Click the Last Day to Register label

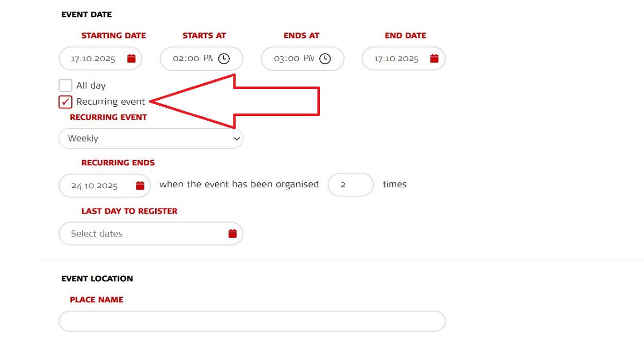[x=129, y=211]
